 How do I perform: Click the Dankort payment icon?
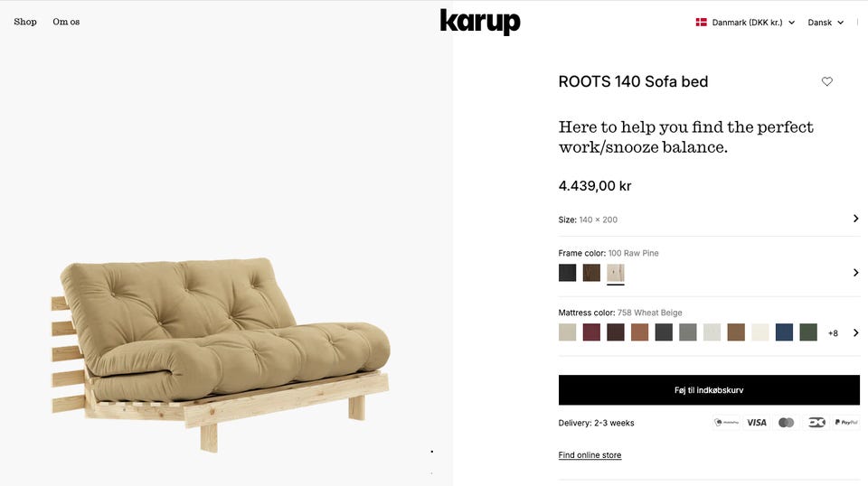(816, 423)
